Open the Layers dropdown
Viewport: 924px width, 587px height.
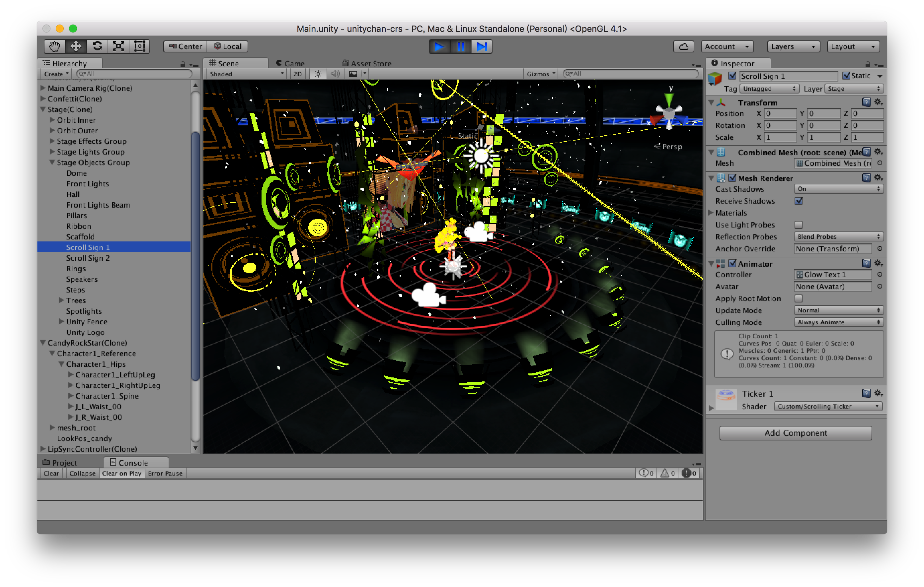click(x=793, y=46)
